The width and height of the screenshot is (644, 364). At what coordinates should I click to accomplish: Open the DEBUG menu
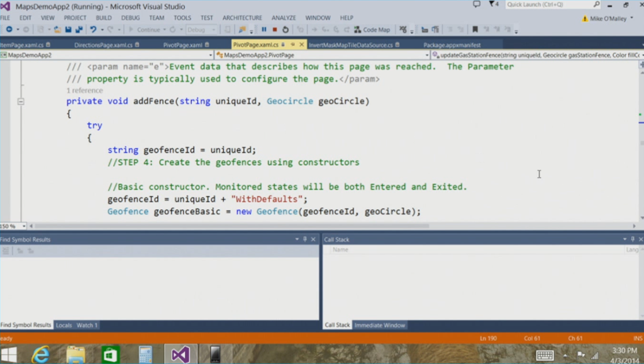coord(131,18)
